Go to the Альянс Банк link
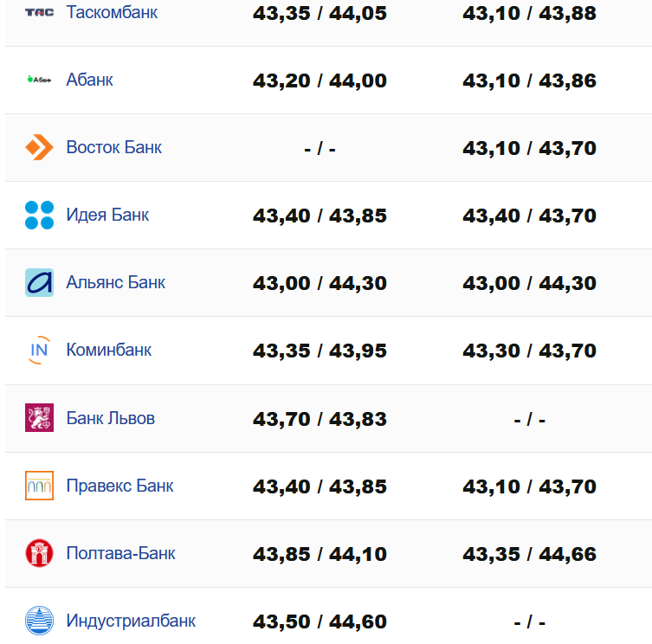652x644 pixels. 115,282
